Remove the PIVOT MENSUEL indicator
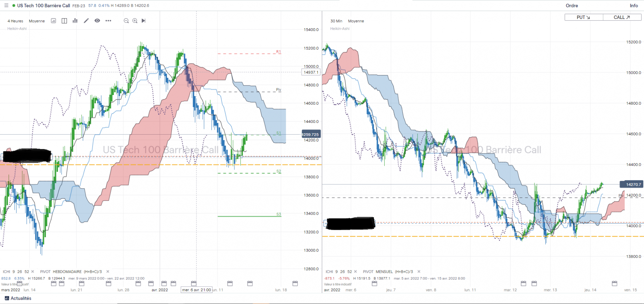 coord(419,271)
